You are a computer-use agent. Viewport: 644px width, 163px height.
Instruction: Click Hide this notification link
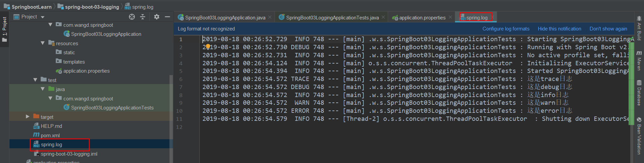(x=559, y=29)
